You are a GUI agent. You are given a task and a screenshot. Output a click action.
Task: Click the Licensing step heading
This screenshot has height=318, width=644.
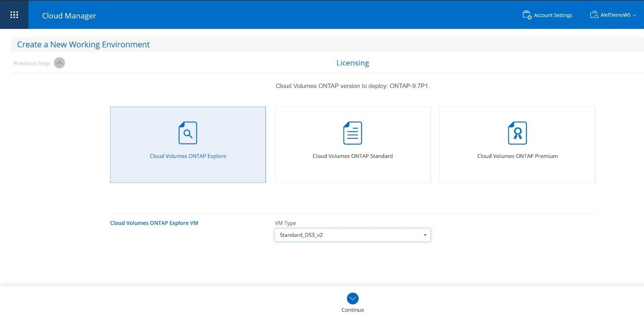coord(352,63)
